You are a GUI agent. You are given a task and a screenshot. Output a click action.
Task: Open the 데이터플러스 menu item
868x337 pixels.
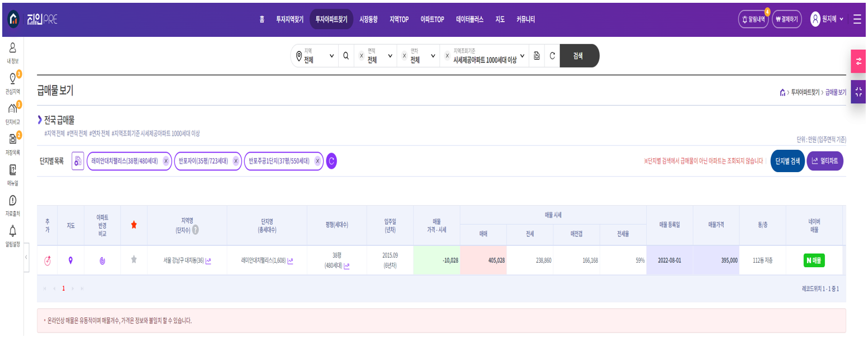tap(469, 19)
